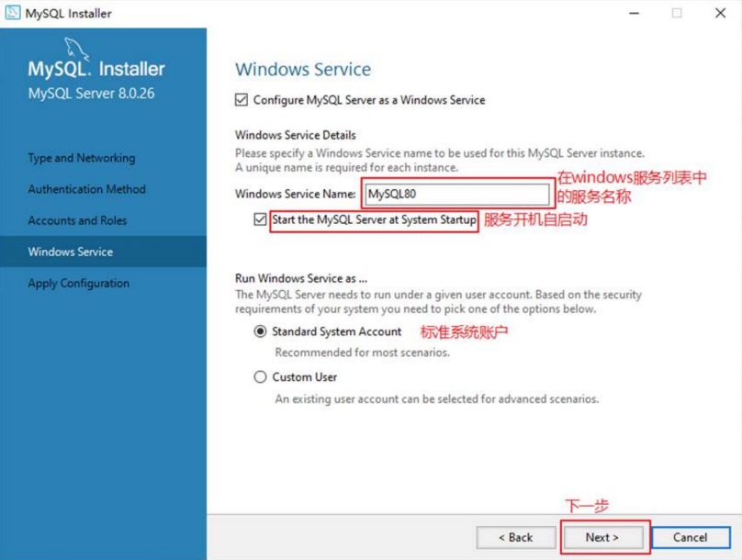Go back with the Back button
The height and width of the screenshot is (560, 742).
pyautogui.click(x=516, y=538)
